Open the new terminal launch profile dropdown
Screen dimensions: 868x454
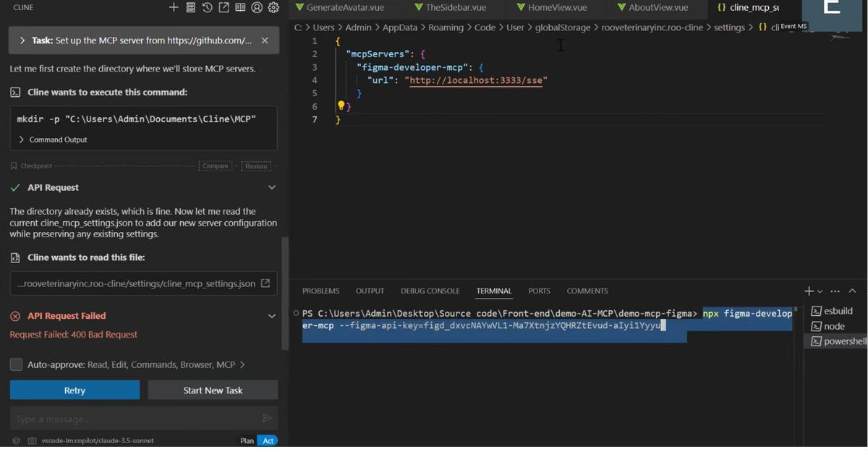point(820,291)
